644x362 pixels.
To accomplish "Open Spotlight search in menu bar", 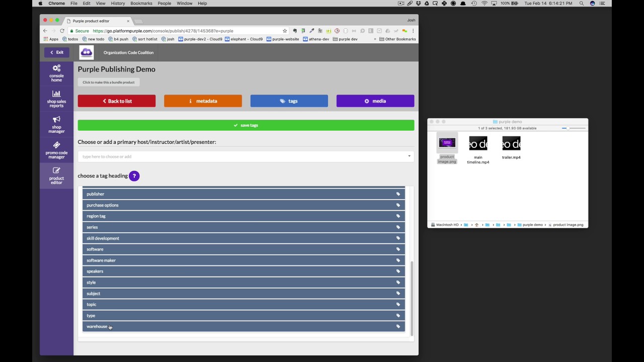I will coord(582,3).
